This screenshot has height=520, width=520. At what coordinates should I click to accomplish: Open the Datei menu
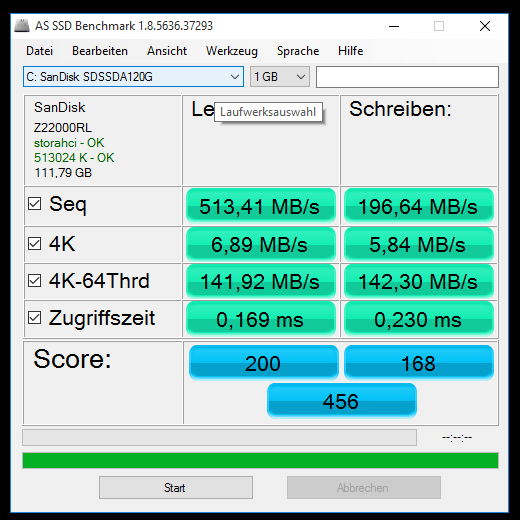pos(39,51)
